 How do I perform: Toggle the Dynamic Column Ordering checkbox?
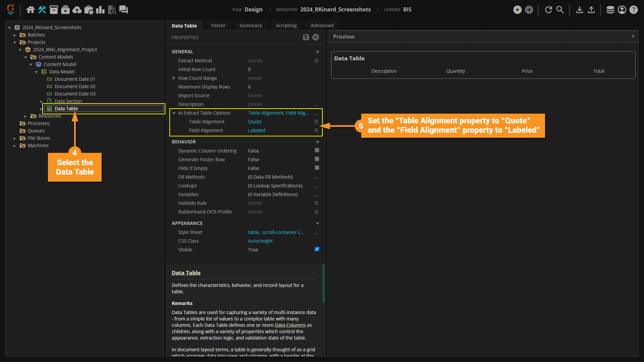(x=317, y=150)
